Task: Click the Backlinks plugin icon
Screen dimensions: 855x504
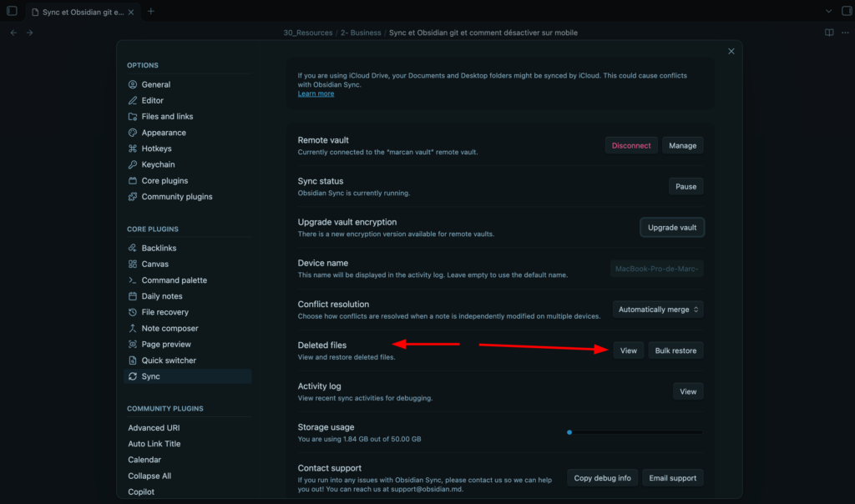Action: point(133,248)
